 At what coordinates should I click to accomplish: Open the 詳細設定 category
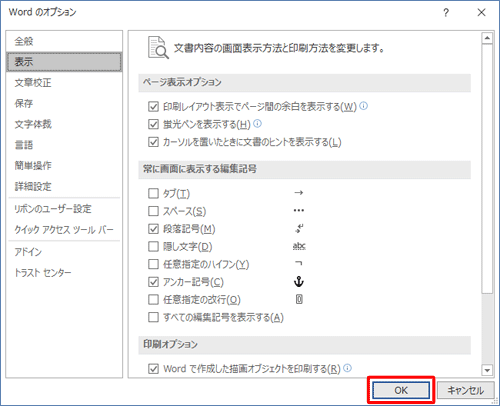click(64, 186)
